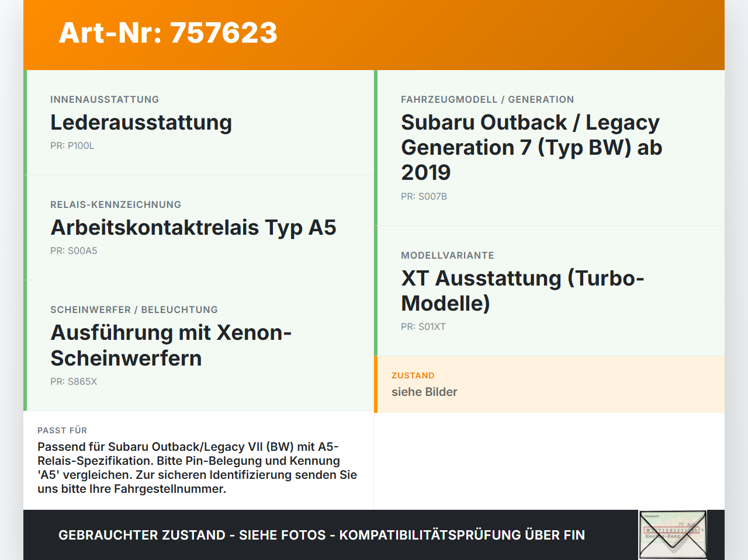748x560 pixels.
Task: Click the PR: P100L code
Action: pos(72,145)
